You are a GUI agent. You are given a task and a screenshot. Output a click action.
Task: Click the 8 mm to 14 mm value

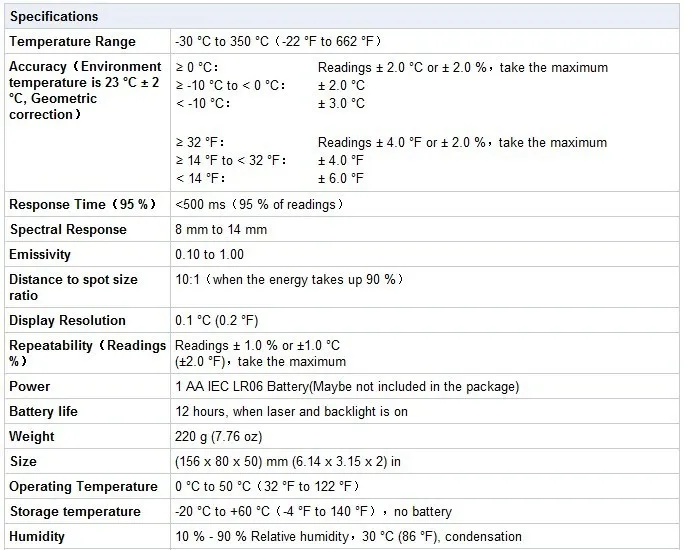[x=221, y=229]
